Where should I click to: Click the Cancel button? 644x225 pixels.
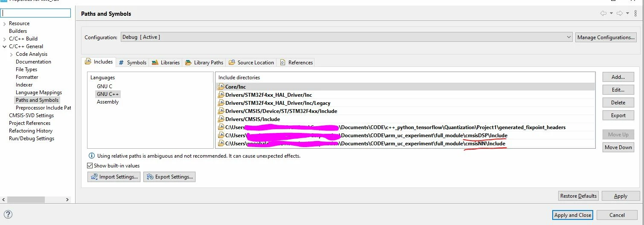tap(617, 215)
